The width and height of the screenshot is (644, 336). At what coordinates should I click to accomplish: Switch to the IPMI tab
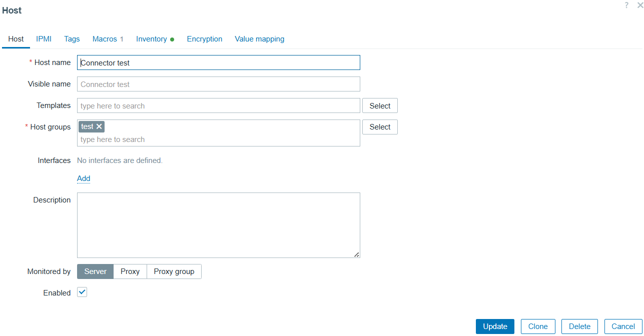tap(44, 39)
